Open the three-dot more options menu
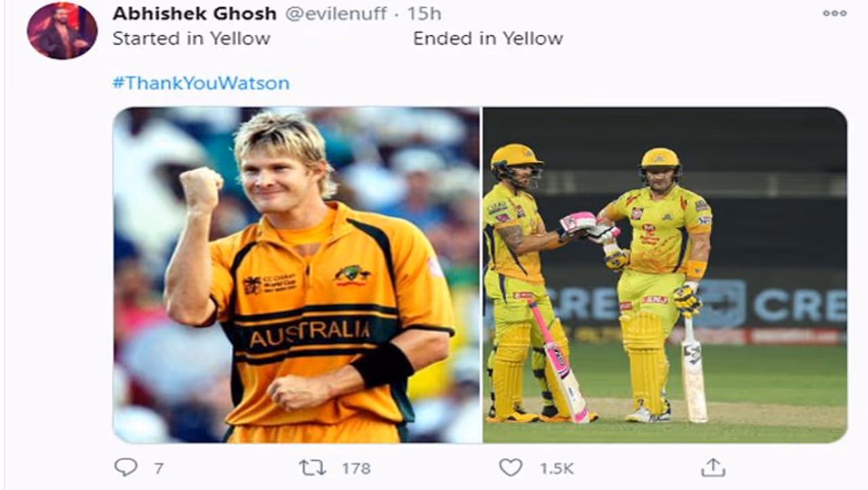Viewport: 868px width, 490px height. (834, 13)
